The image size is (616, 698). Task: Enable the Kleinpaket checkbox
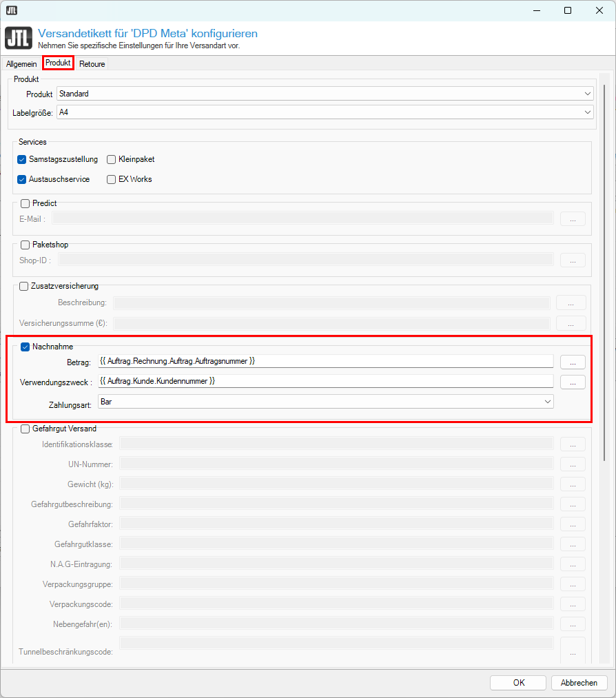pyautogui.click(x=112, y=159)
